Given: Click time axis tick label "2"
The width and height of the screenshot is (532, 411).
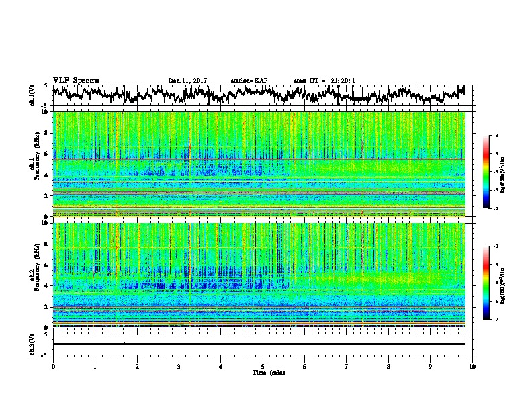Looking at the screenshot, I should point(137,366).
